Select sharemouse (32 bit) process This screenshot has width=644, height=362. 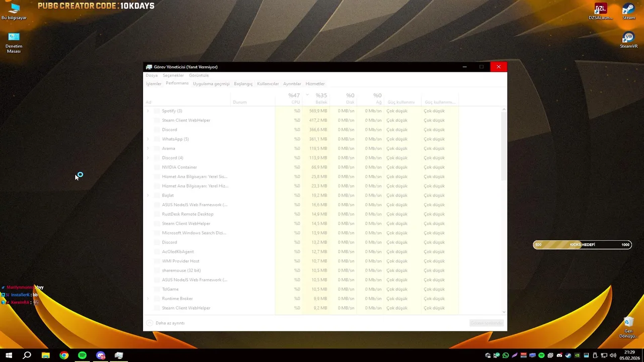(x=301, y=270)
